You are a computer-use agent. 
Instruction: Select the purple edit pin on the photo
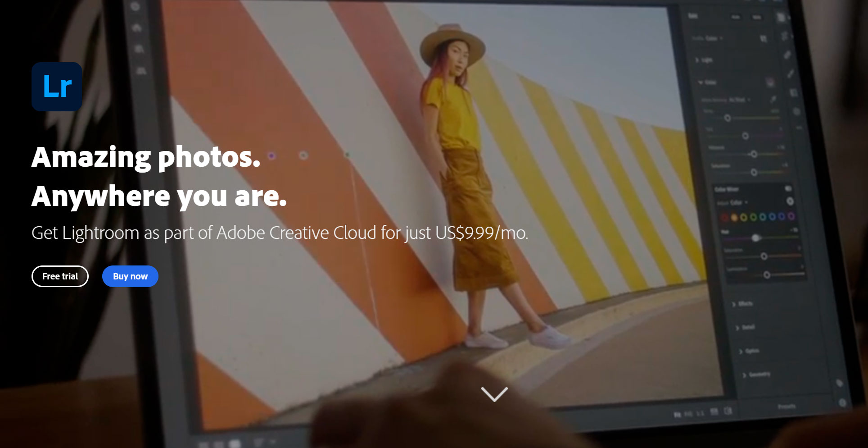(x=271, y=156)
